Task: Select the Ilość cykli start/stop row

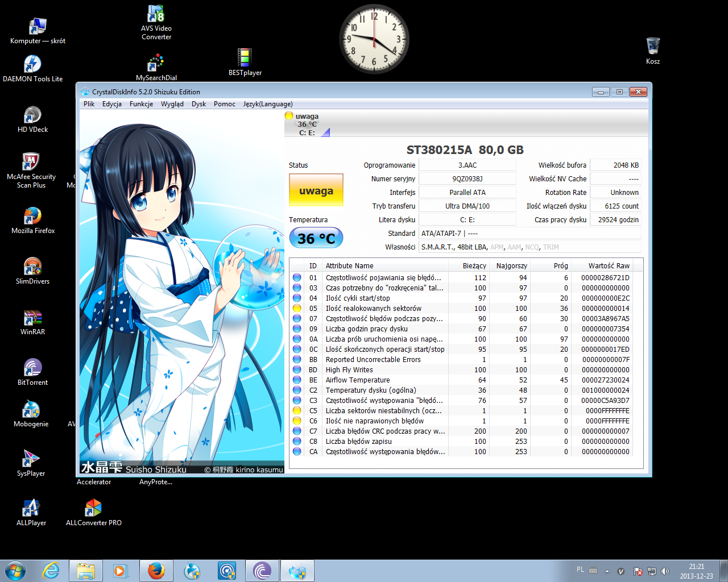Action: coord(461,298)
